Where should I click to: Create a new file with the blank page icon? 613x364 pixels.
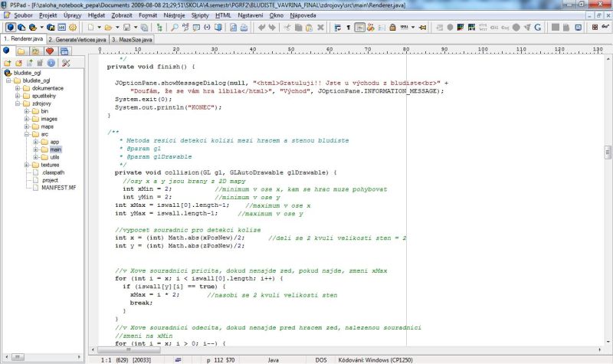90,28
